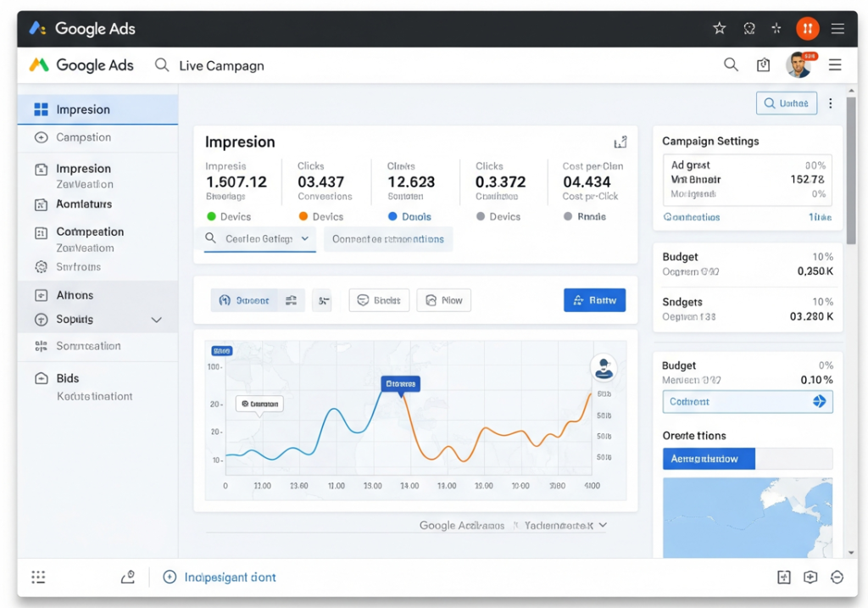The image size is (868, 608).
Task: Open the Yadıenøærte.K dropdown below chart
Action: click(565, 525)
